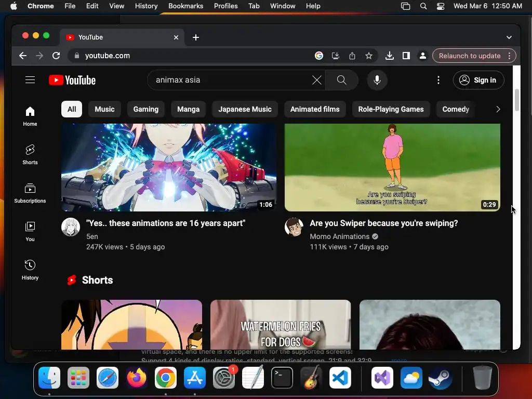Image resolution: width=532 pixels, height=399 pixels.
Task: Open Chrome downloads icon
Action: (x=390, y=56)
